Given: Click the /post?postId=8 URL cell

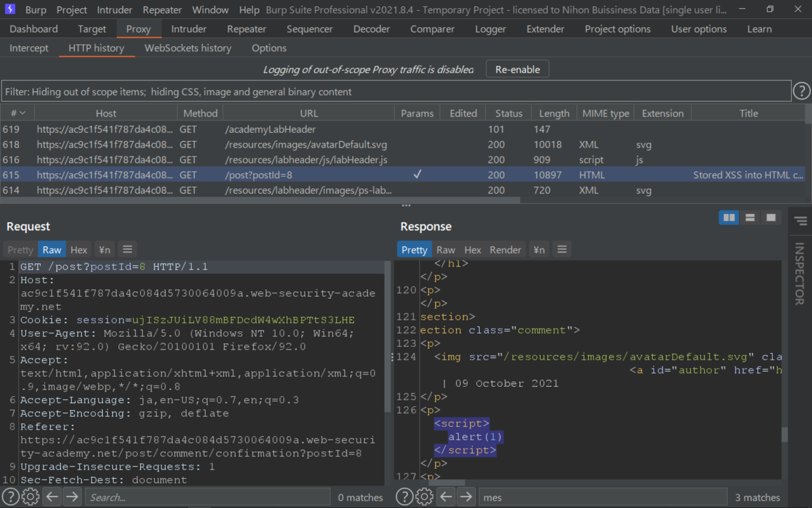Looking at the screenshot, I should pyautogui.click(x=309, y=175).
